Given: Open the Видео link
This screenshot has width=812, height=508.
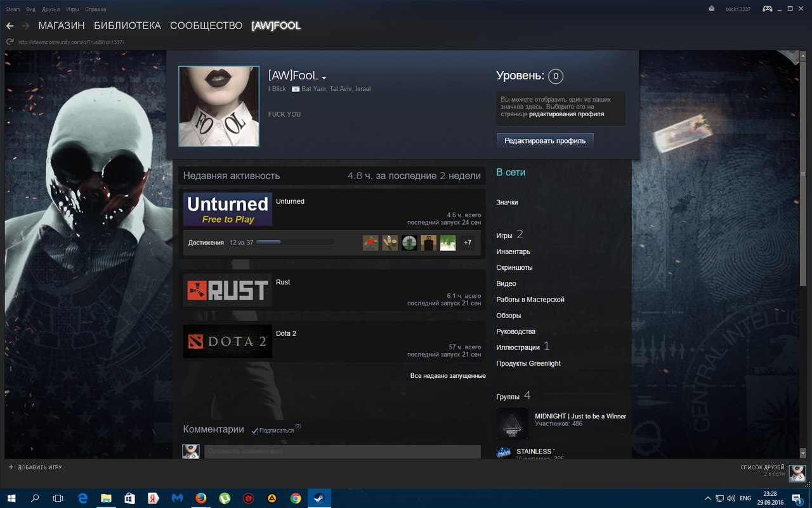Looking at the screenshot, I should point(506,284).
